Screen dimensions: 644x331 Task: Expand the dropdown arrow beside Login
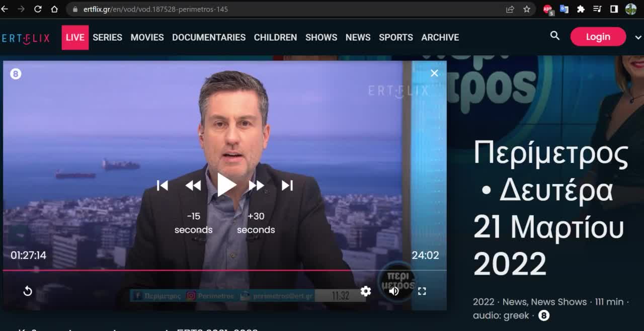click(638, 37)
